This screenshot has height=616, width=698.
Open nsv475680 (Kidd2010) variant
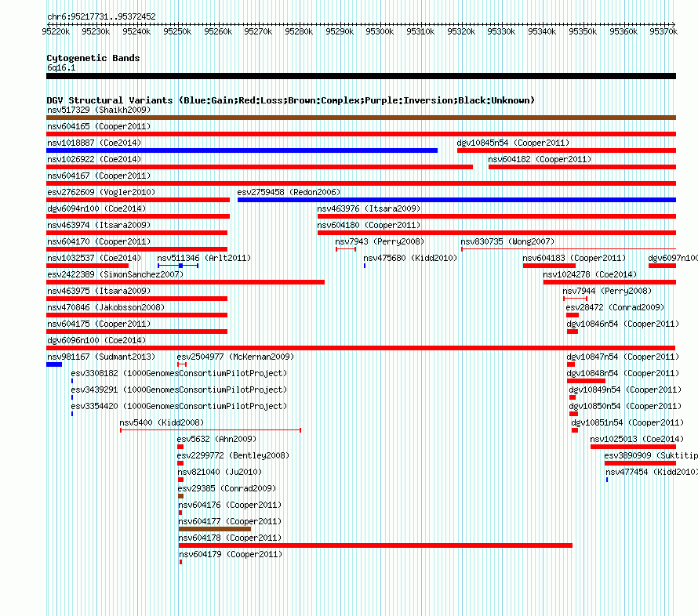point(410,258)
